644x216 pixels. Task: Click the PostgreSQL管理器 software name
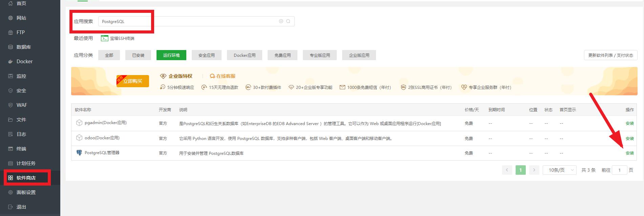(x=102, y=153)
